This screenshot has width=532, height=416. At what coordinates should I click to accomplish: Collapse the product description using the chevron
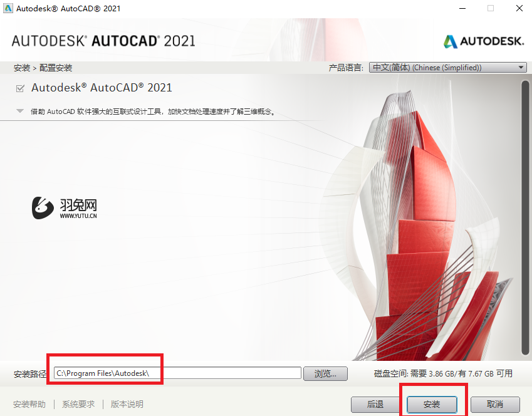(19, 110)
